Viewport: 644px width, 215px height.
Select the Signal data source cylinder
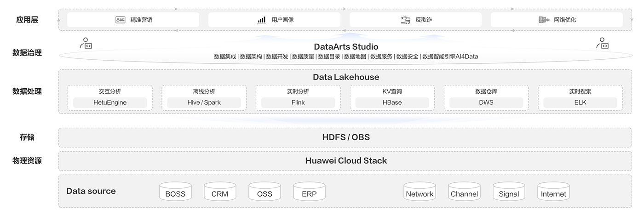tap(509, 191)
